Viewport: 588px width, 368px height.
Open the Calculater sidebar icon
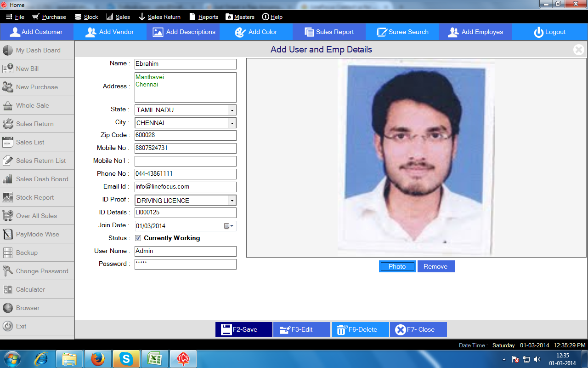click(x=8, y=289)
